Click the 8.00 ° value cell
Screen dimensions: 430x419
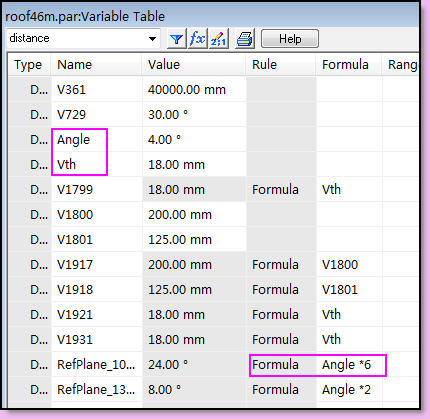coord(194,390)
